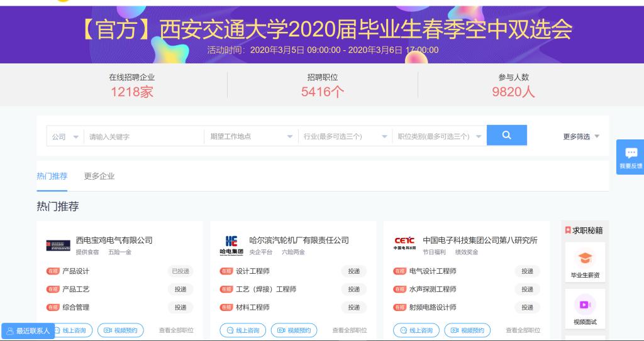Expand the 更多筛选 filter options
This screenshot has height=341, width=644.
click(580, 137)
